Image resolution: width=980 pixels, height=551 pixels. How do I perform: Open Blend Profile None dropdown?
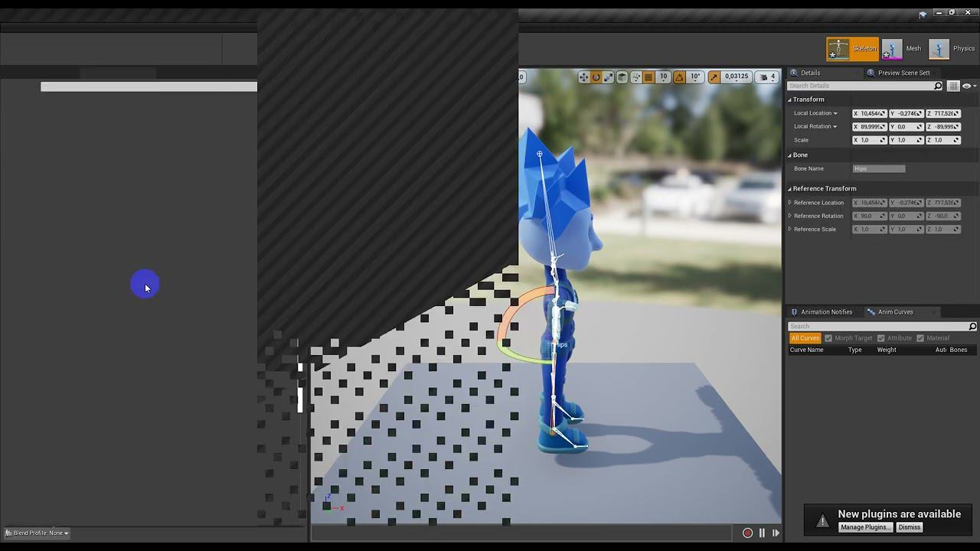[37, 533]
